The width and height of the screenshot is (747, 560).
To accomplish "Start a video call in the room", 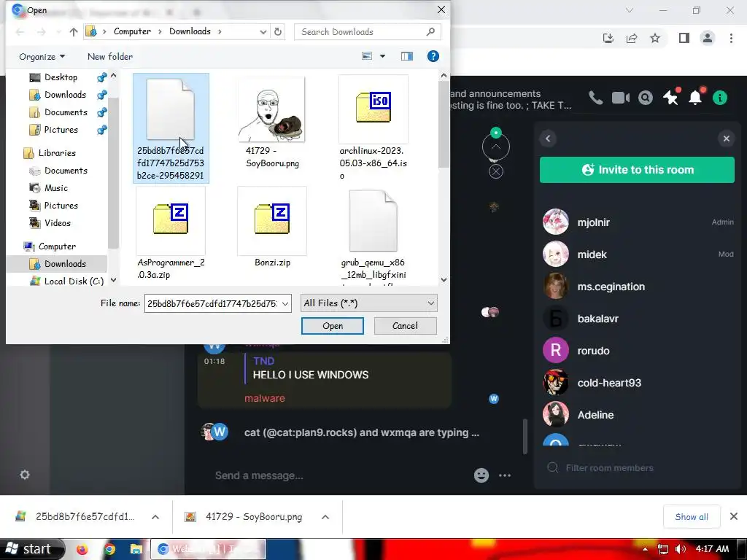I will (x=620, y=98).
